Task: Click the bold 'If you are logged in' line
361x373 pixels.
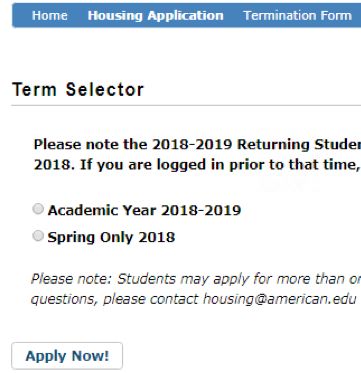Action: [x=197, y=165]
